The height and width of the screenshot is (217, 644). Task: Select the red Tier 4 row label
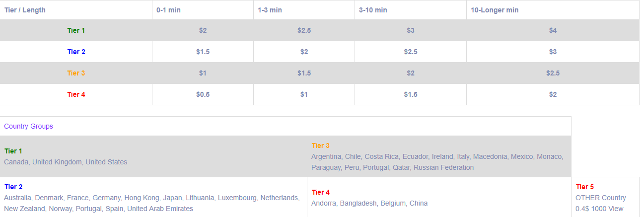coord(76,94)
